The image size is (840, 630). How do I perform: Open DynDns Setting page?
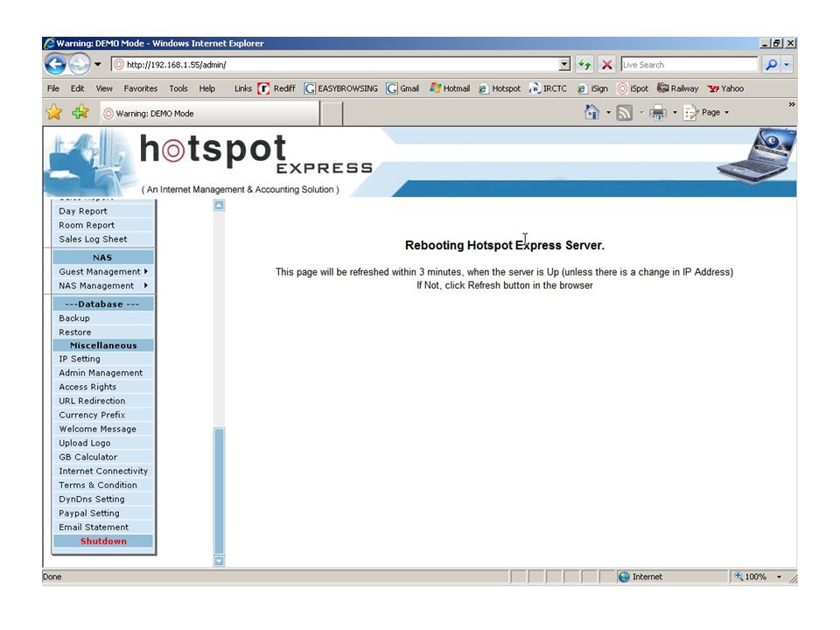tap(103, 499)
